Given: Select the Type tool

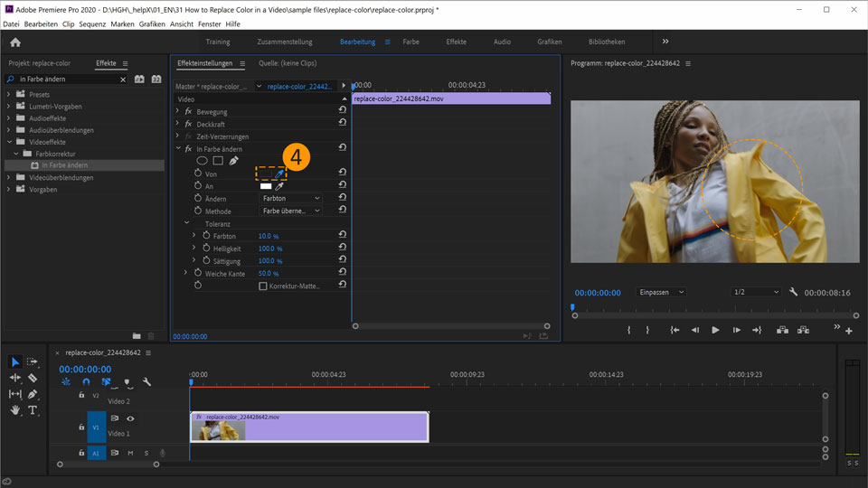Looking at the screenshot, I should 33,410.
